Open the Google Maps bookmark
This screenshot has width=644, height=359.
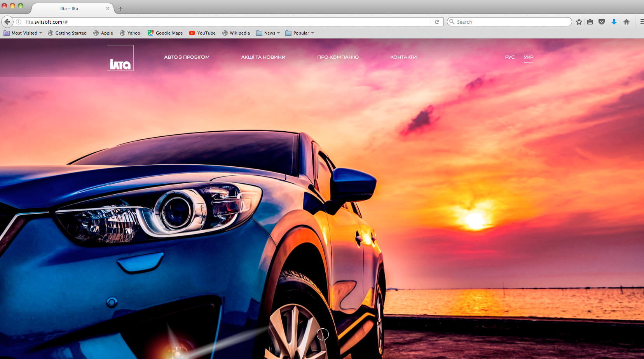165,33
